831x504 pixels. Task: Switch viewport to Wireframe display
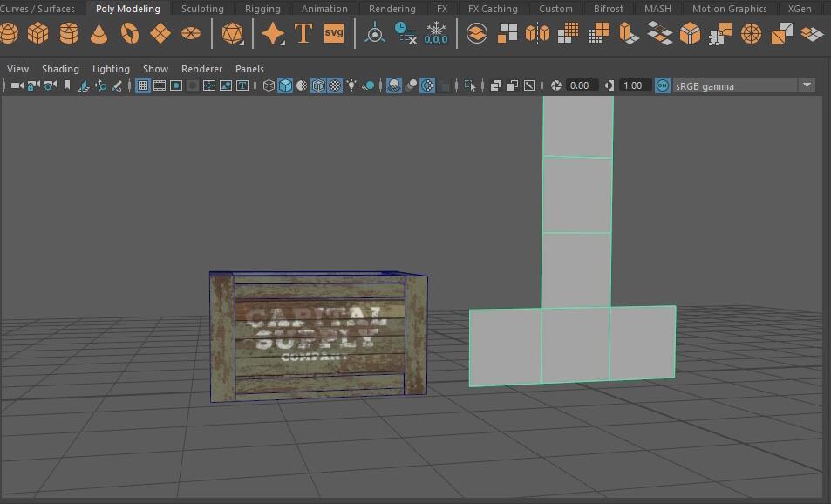coord(269,85)
